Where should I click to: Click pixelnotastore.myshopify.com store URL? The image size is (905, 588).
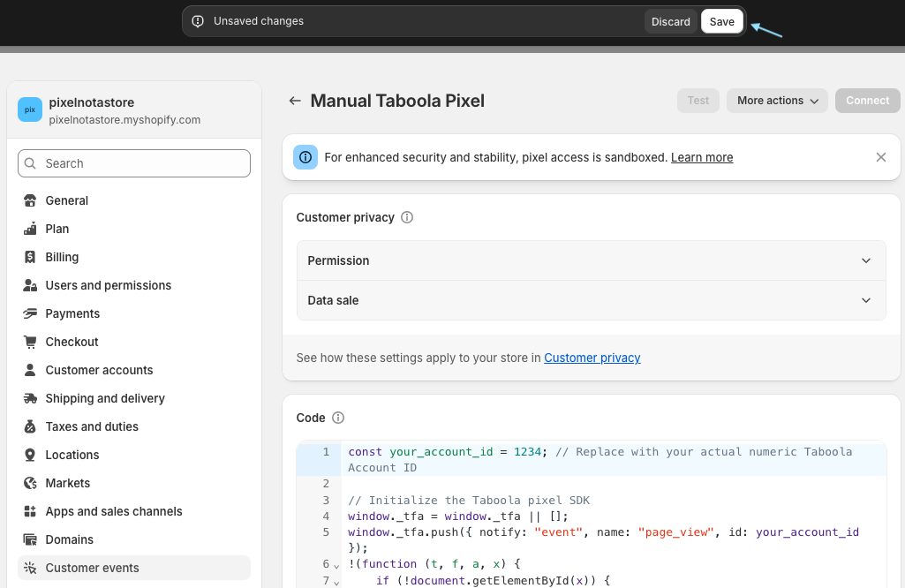tap(124, 120)
